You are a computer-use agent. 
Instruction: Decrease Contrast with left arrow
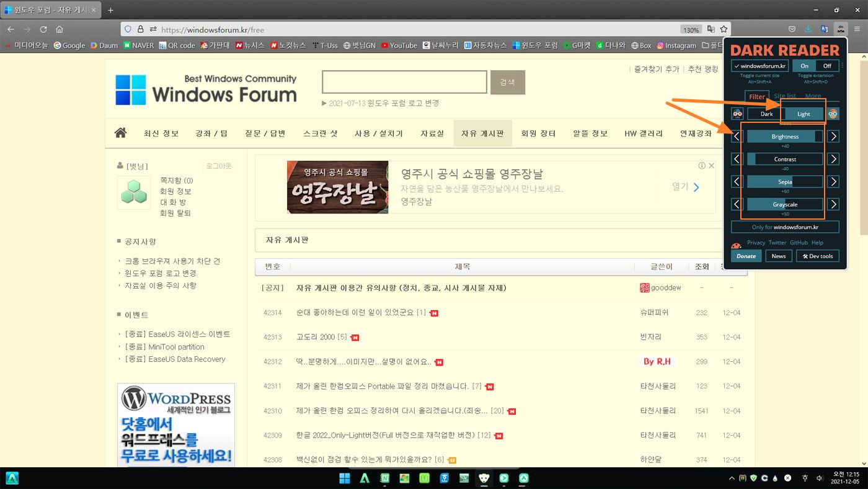click(x=737, y=159)
